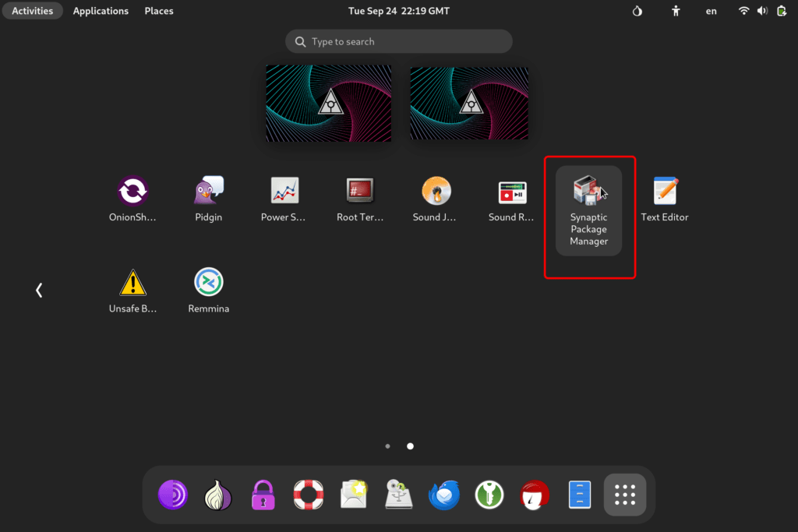
Task: Open KeePassXC key icon in dock
Action: point(489,495)
